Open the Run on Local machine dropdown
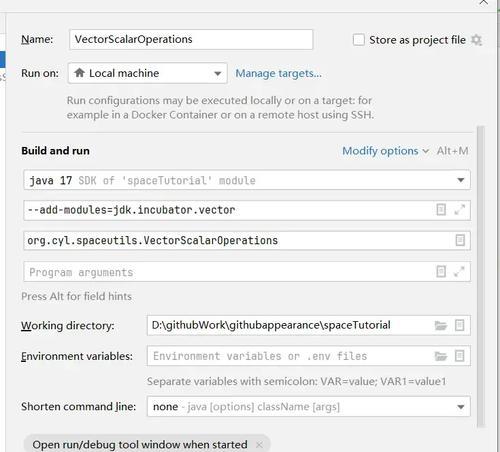The height and width of the screenshot is (452, 500). point(147,73)
